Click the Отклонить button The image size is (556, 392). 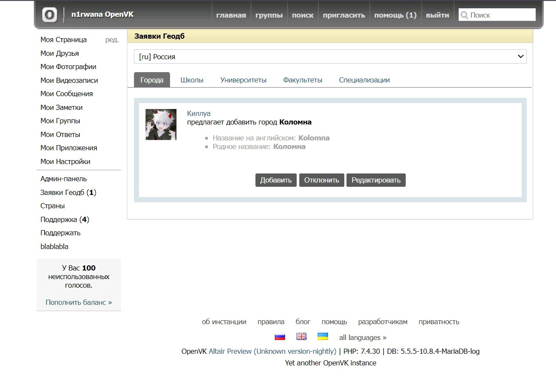(322, 180)
